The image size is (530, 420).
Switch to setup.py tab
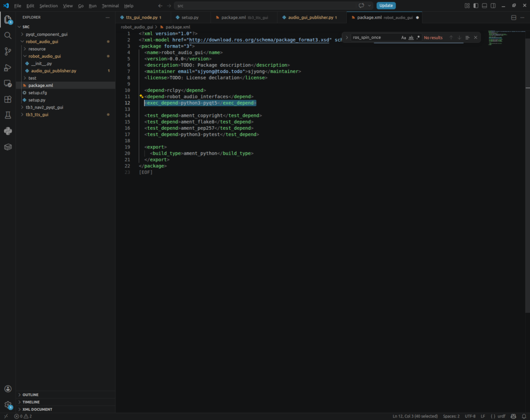click(189, 18)
